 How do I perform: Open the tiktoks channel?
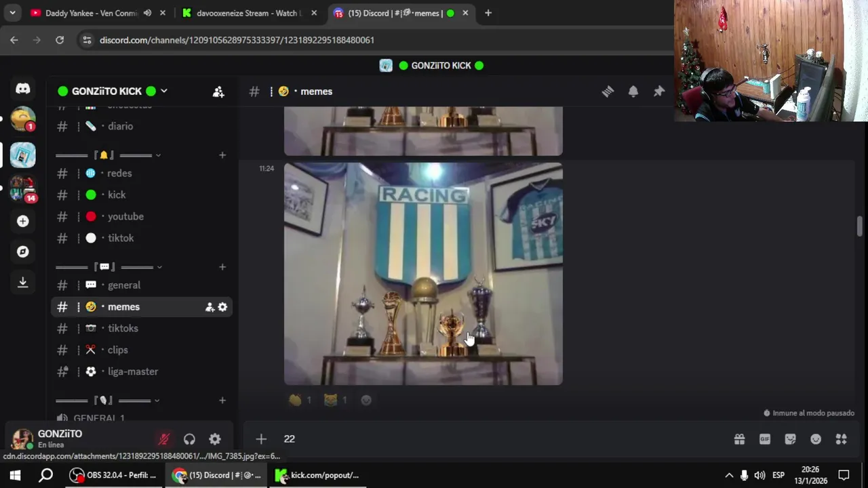coord(141,329)
